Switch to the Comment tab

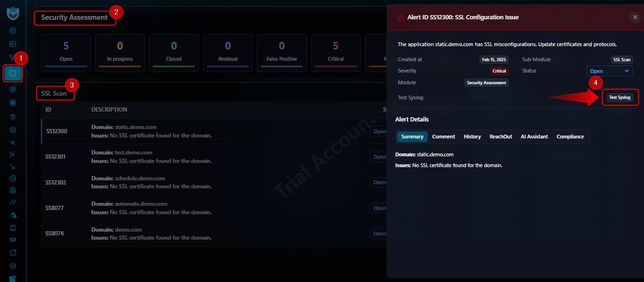[444, 137]
